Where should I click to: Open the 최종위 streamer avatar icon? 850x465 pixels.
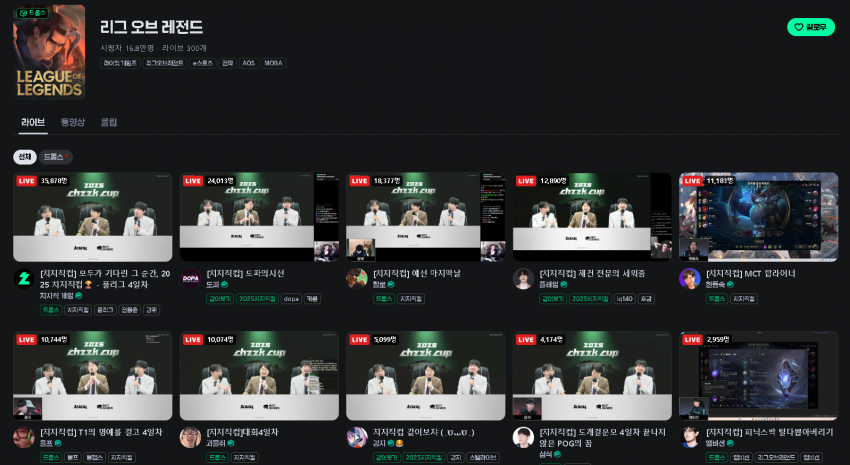click(x=190, y=437)
